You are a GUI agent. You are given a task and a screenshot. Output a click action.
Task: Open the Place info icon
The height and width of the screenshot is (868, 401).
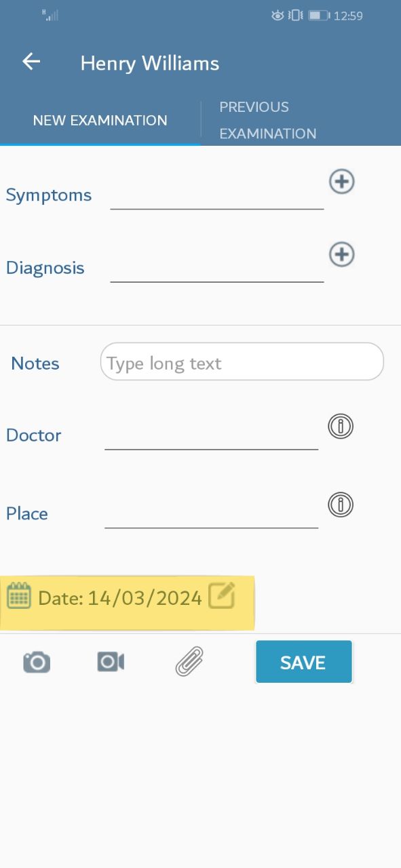[341, 505]
